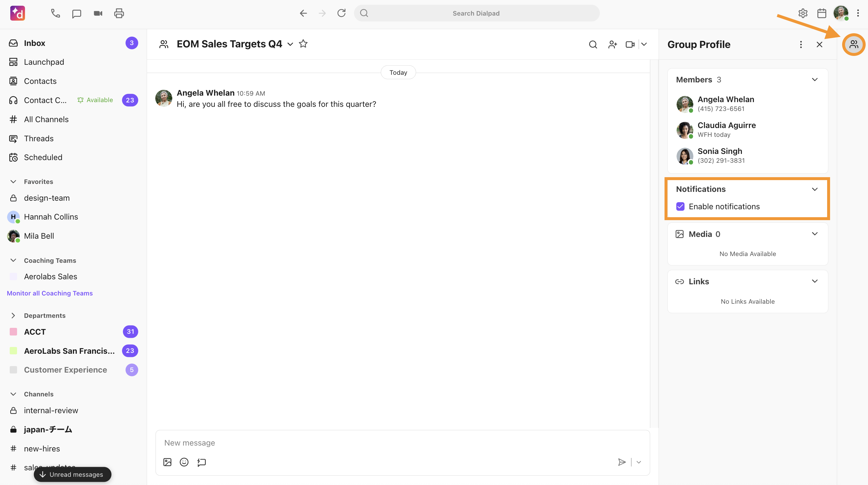View member Claudia Aguirre
Screen dimensions: 868x485
747,129
